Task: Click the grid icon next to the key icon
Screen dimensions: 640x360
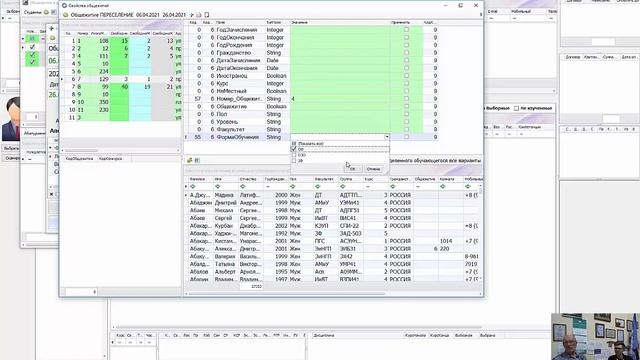Action: 197,160
